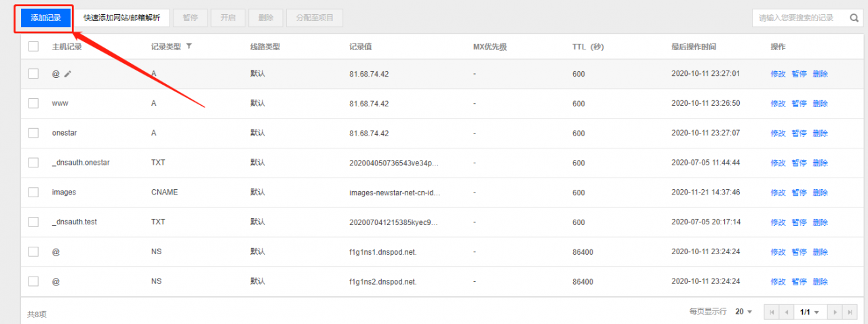Tick the select-all checkbox in header

[x=33, y=47]
